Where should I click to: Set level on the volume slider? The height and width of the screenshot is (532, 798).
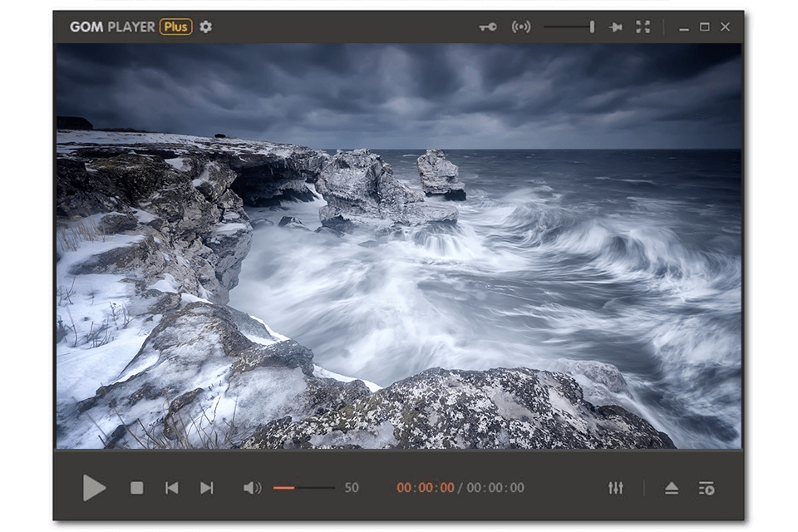click(x=304, y=488)
